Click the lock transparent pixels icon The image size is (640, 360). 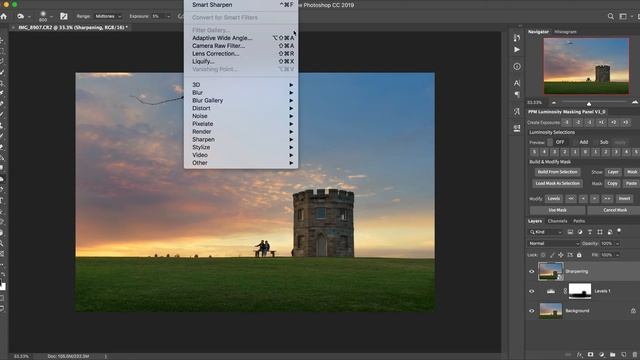coord(543,255)
